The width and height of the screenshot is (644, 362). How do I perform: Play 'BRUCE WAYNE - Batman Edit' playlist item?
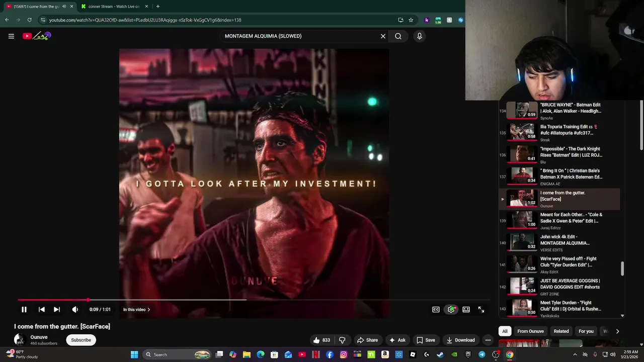coord(559,111)
